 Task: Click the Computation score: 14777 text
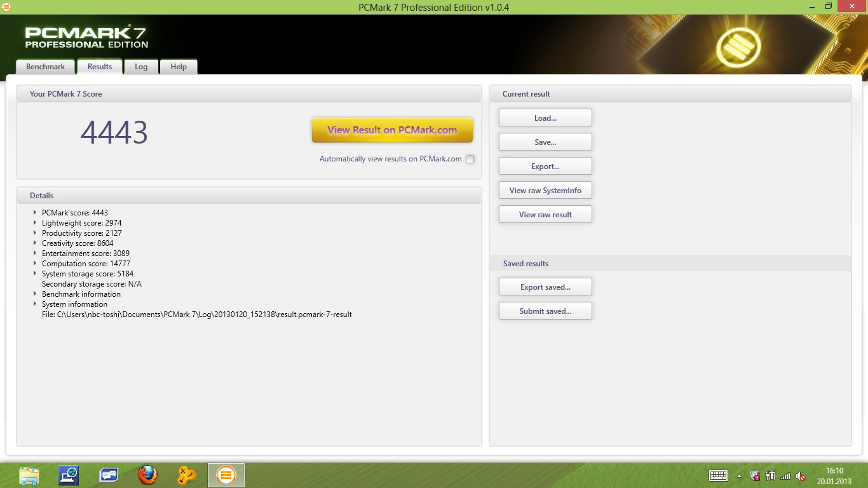point(86,264)
